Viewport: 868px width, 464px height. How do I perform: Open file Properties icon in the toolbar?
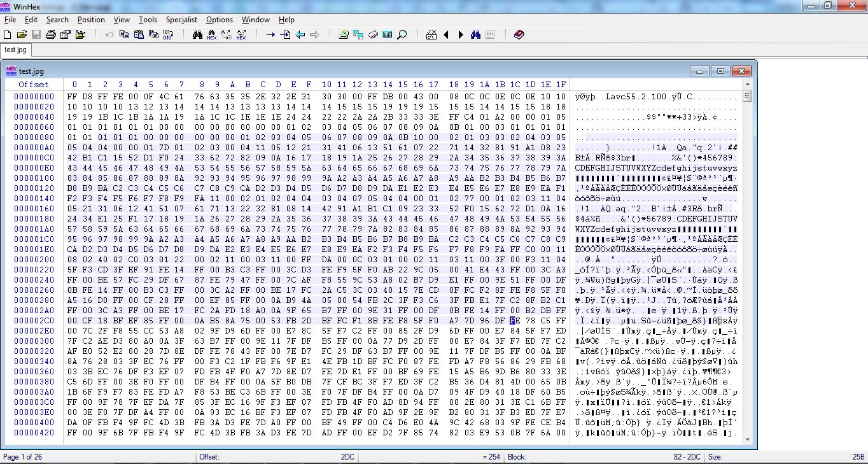(x=65, y=34)
